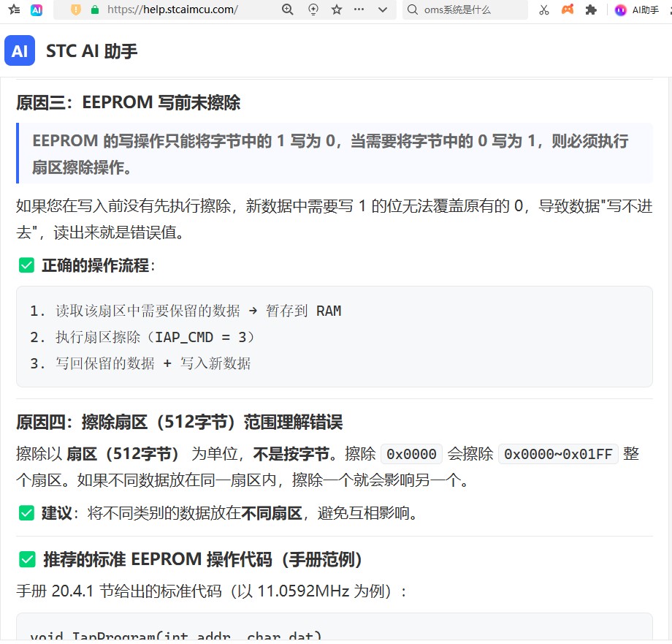Expand the address bar dropdown chevron
Image resolution: width=672 pixels, height=644 pixels.
pyautogui.click(x=383, y=10)
